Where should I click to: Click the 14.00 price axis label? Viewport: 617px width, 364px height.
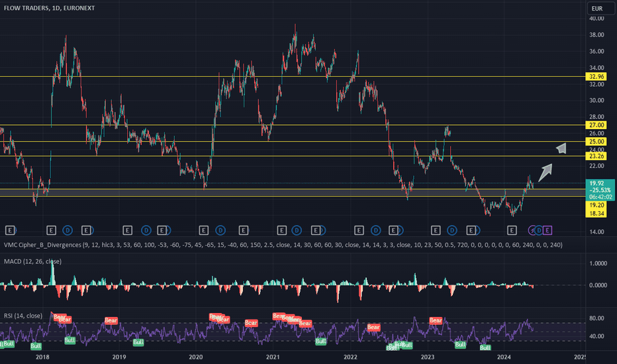pyautogui.click(x=596, y=232)
